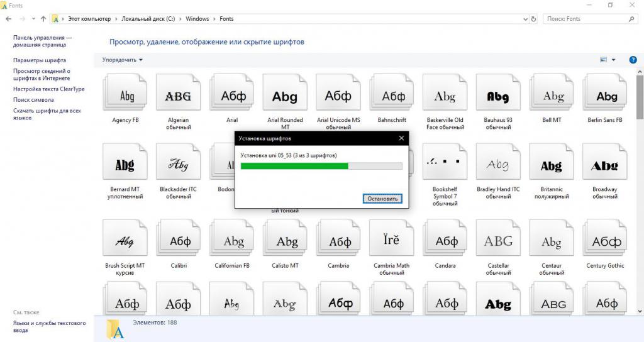Open the Arial font family
The height and width of the screenshot is (342, 644).
[231, 92]
